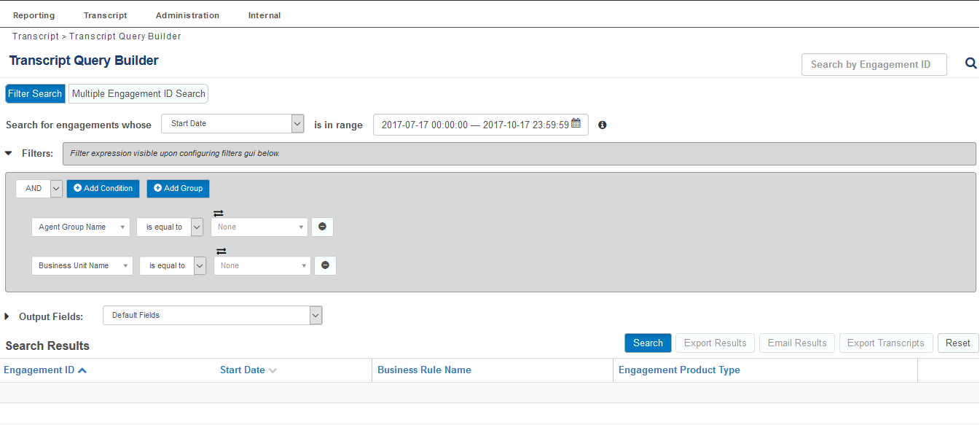Remove the Agent Group Name condition

click(322, 227)
